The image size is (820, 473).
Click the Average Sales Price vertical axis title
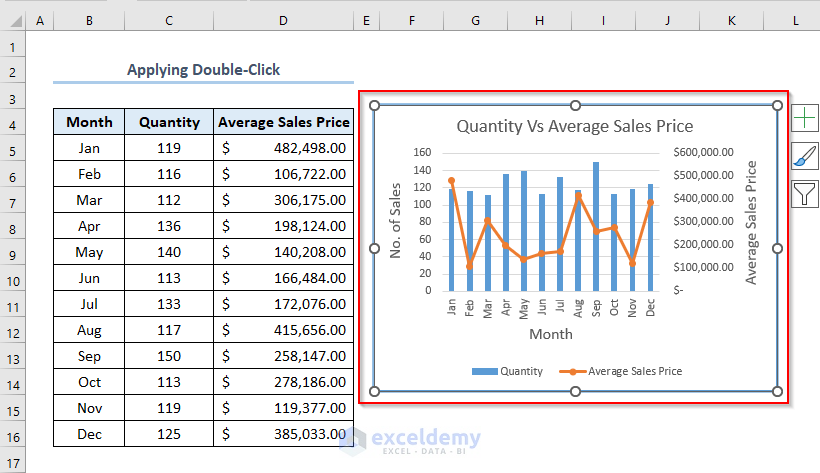point(751,223)
